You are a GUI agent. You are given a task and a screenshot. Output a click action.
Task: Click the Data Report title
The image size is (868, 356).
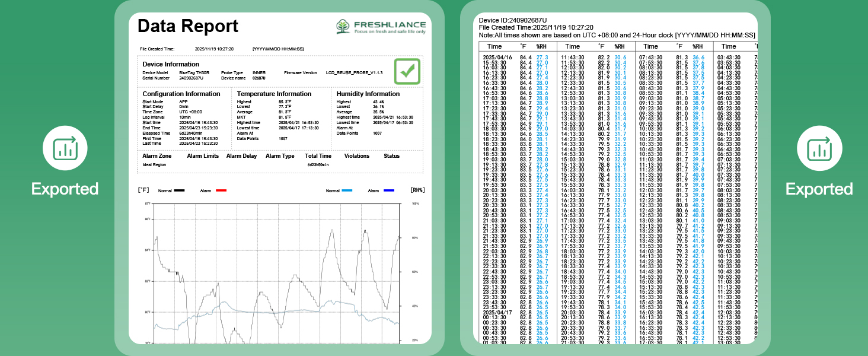tap(188, 26)
